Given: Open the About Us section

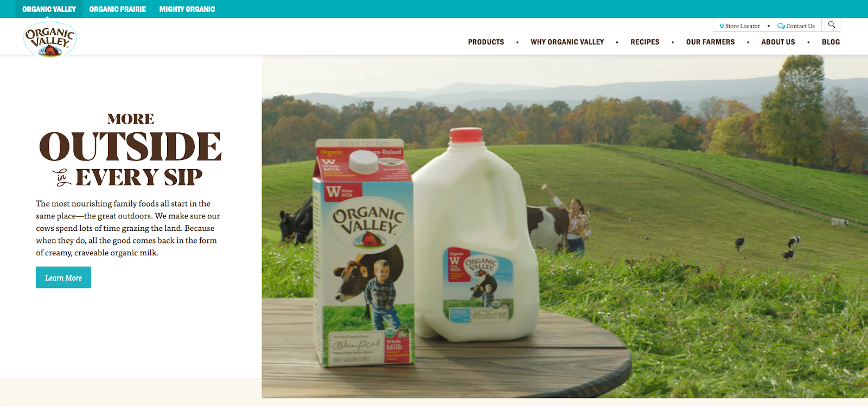Looking at the screenshot, I should click(x=778, y=42).
